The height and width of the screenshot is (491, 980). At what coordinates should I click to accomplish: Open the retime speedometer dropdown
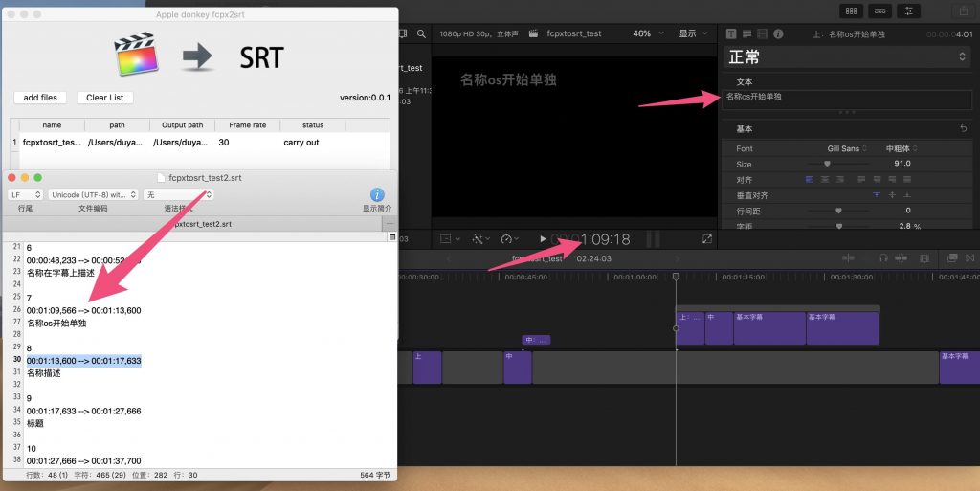(511, 238)
